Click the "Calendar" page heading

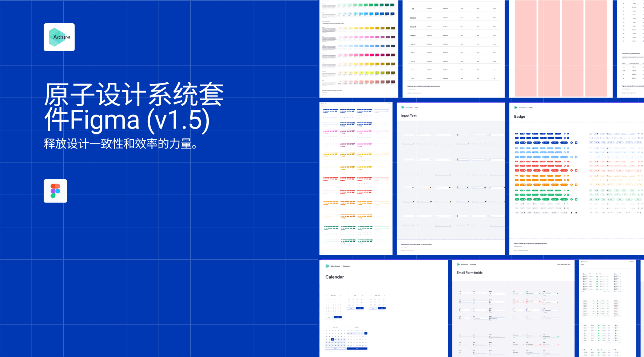tap(335, 277)
